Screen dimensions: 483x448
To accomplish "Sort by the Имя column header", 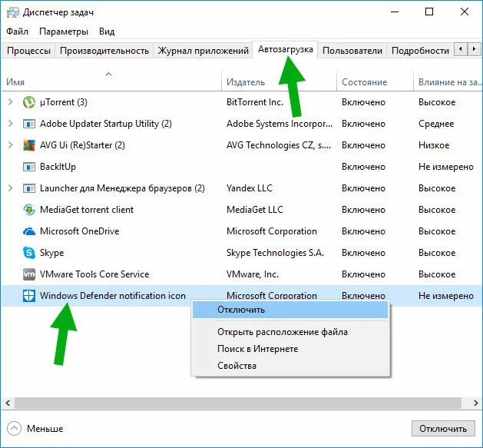I will 111,81.
